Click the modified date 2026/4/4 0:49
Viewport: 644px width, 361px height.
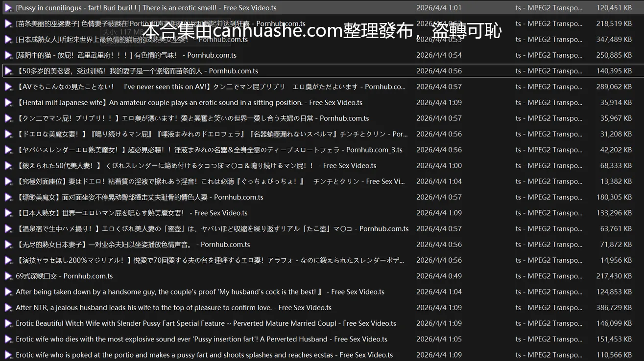point(439,276)
